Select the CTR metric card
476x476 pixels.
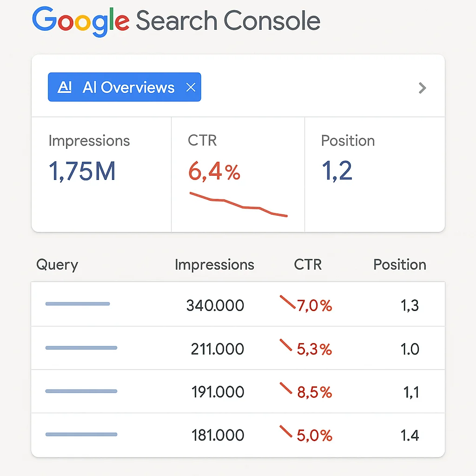238,175
